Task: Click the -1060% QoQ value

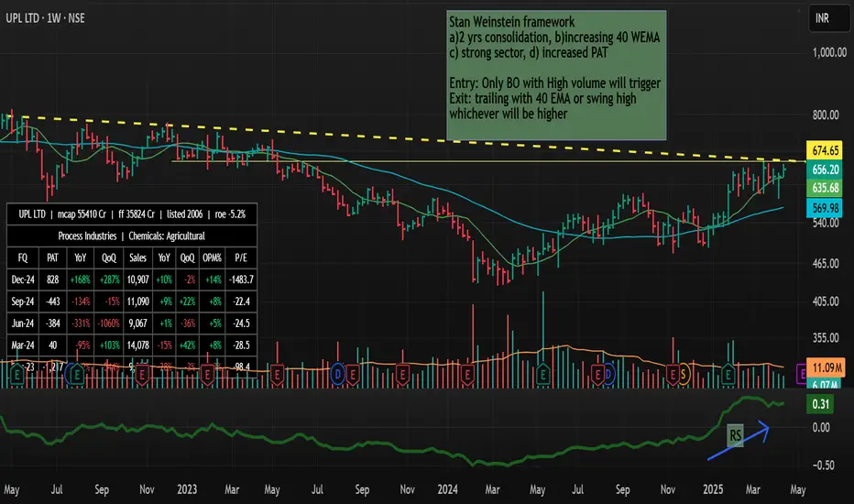Action: tap(109, 323)
